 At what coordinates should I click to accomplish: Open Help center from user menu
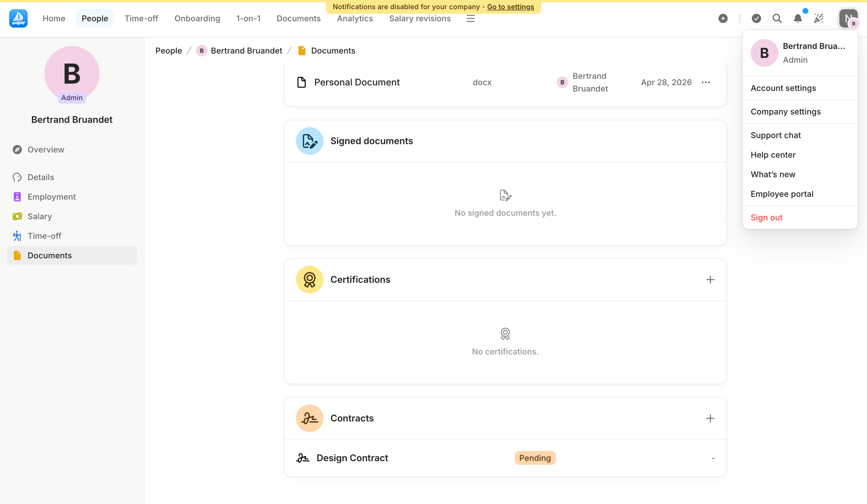tap(800, 155)
